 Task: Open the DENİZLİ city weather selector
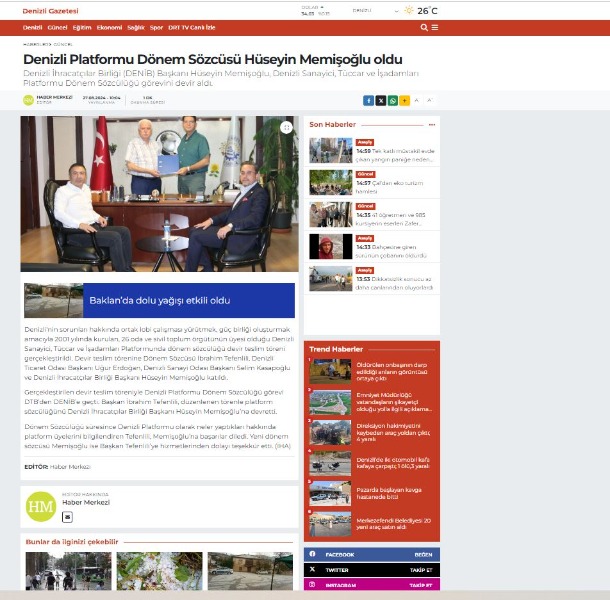(x=362, y=10)
